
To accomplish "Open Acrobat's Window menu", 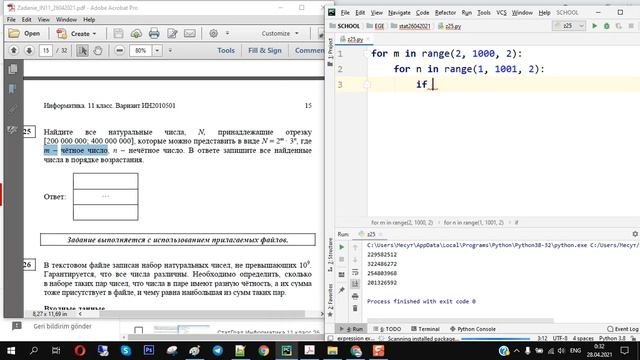I will [66, 20].
